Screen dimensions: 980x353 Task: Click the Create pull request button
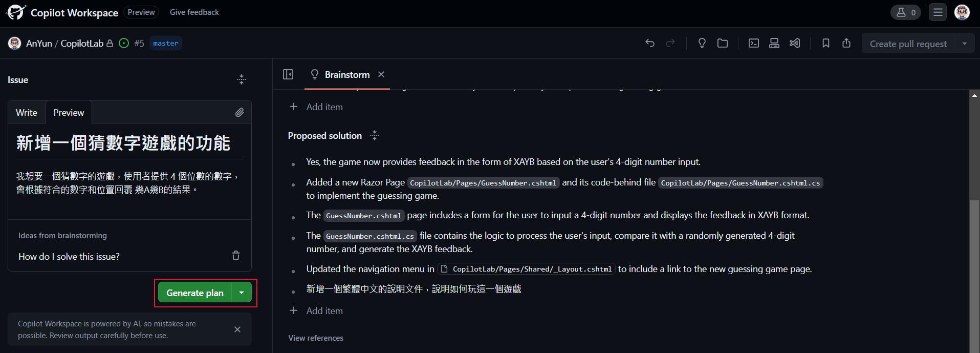pos(908,44)
